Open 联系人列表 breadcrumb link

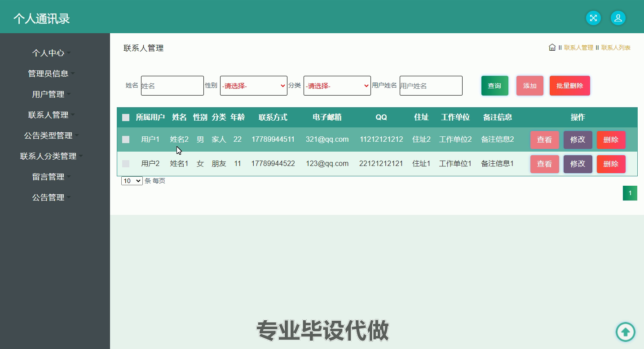616,48
